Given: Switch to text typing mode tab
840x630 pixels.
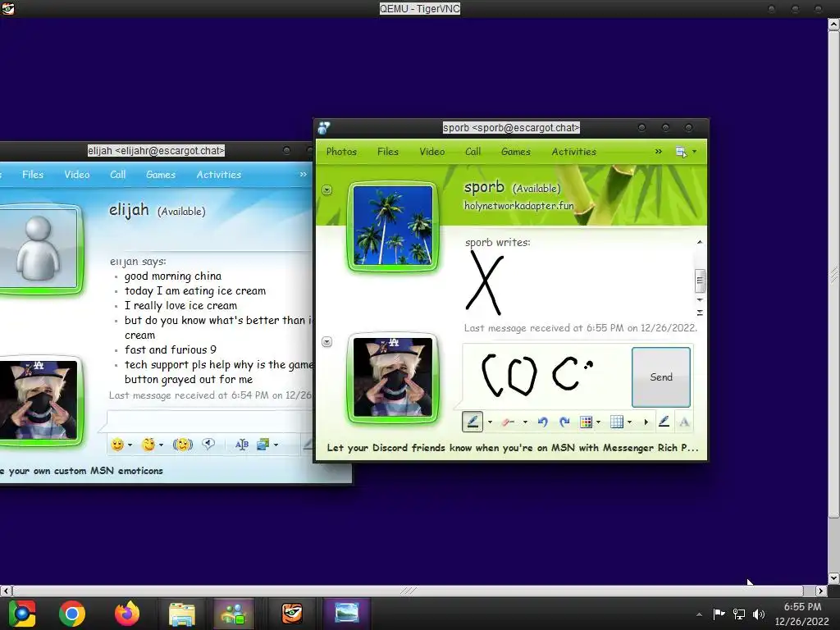Looking at the screenshot, I should coord(684,422).
